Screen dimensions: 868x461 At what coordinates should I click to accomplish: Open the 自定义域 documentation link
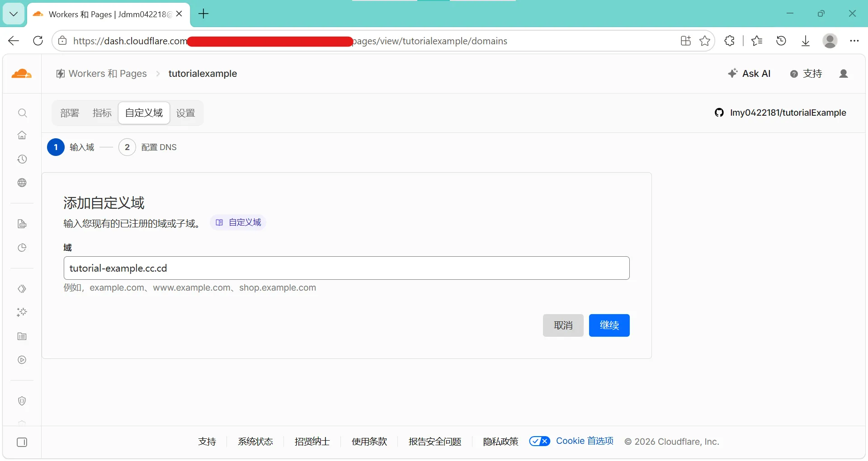(238, 222)
